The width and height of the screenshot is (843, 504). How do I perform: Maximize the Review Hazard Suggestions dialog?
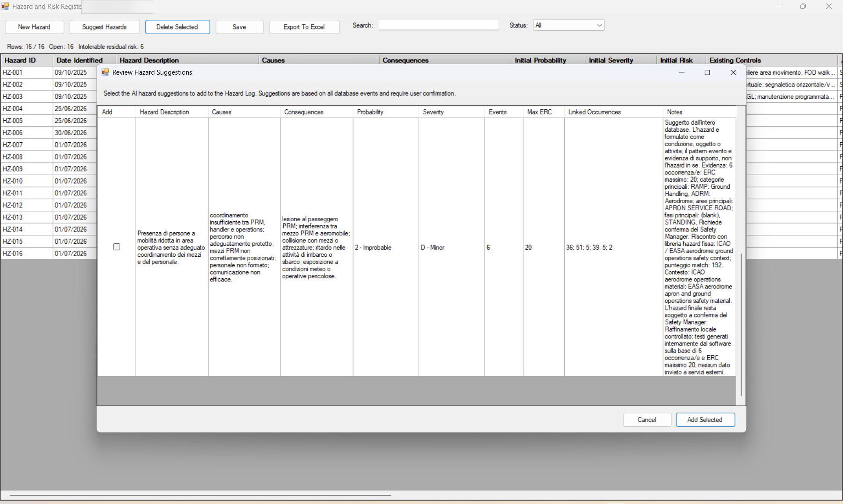(707, 72)
